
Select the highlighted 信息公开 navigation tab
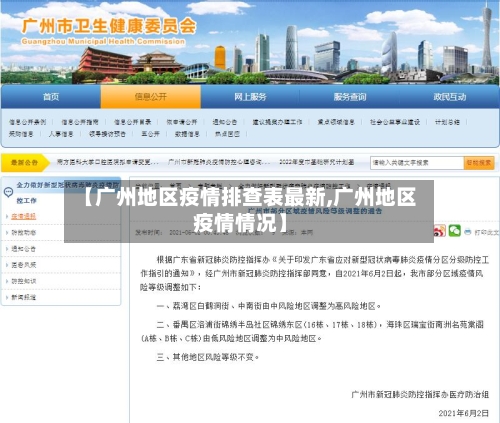coord(151,97)
